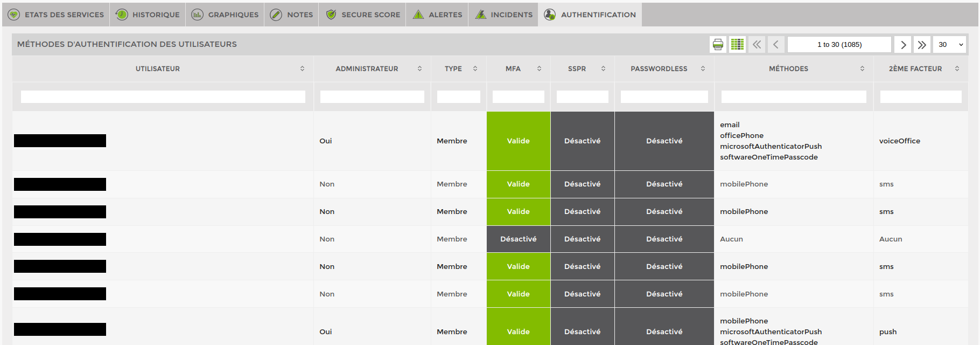Image resolution: width=980 pixels, height=345 pixels.
Task: Go to the next page of results
Action: [903, 45]
